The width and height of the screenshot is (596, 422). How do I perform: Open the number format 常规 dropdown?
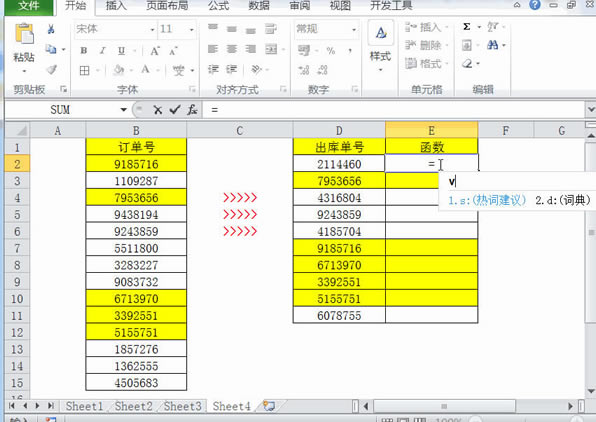point(354,29)
